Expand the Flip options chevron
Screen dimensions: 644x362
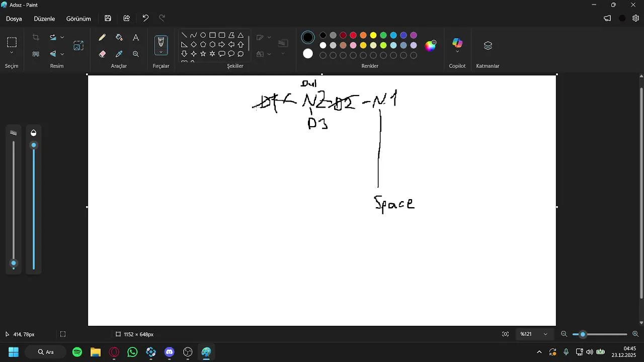point(62,54)
